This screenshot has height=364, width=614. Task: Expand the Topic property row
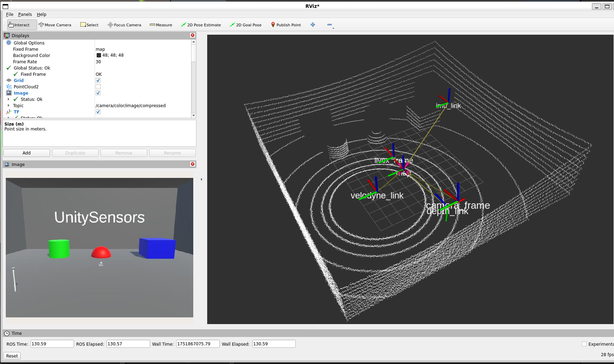click(x=8, y=106)
